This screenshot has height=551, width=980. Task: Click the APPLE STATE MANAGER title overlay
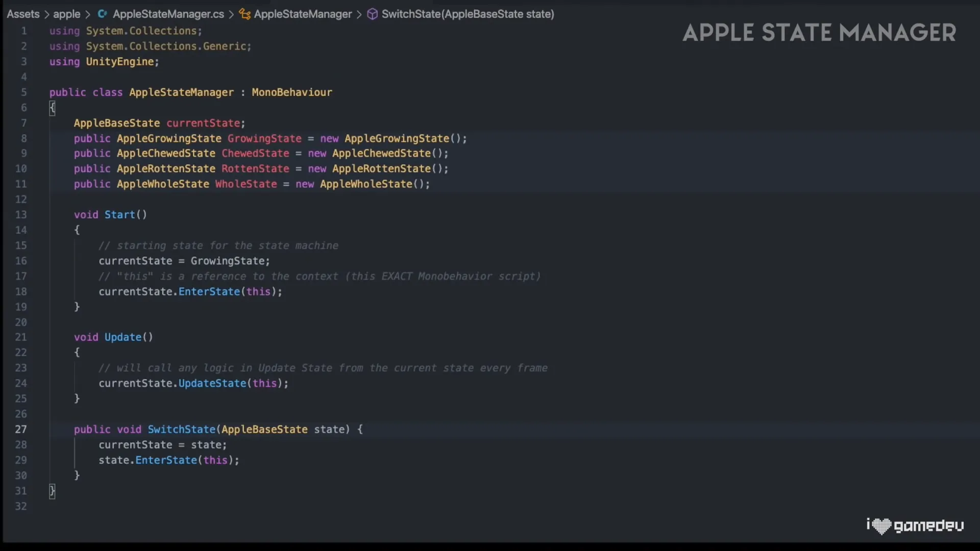point(819,33)
